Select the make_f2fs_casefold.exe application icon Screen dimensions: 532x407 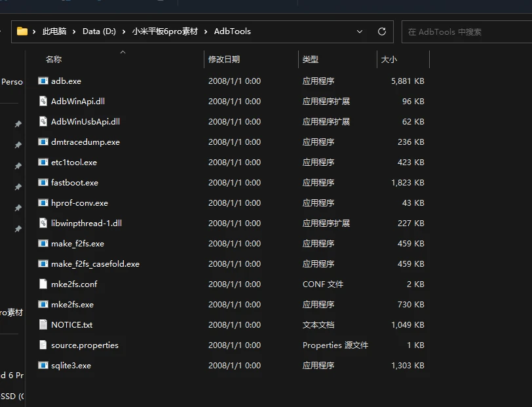tap(43, 263)
